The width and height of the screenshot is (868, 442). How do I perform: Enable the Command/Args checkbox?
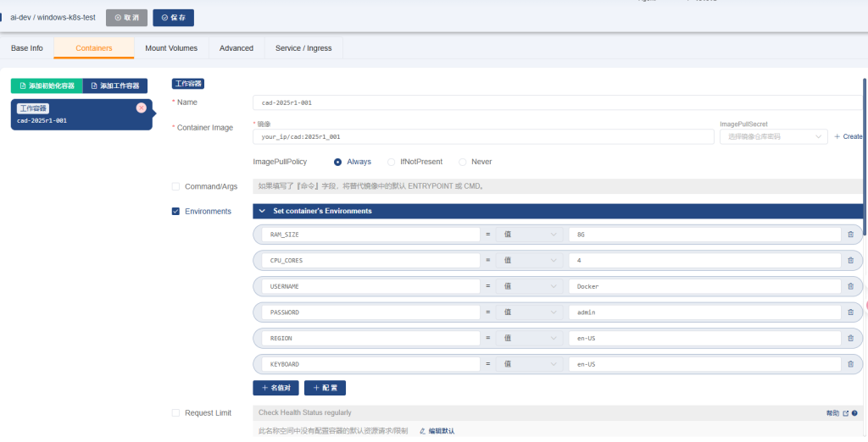click(x=175, y=186)
